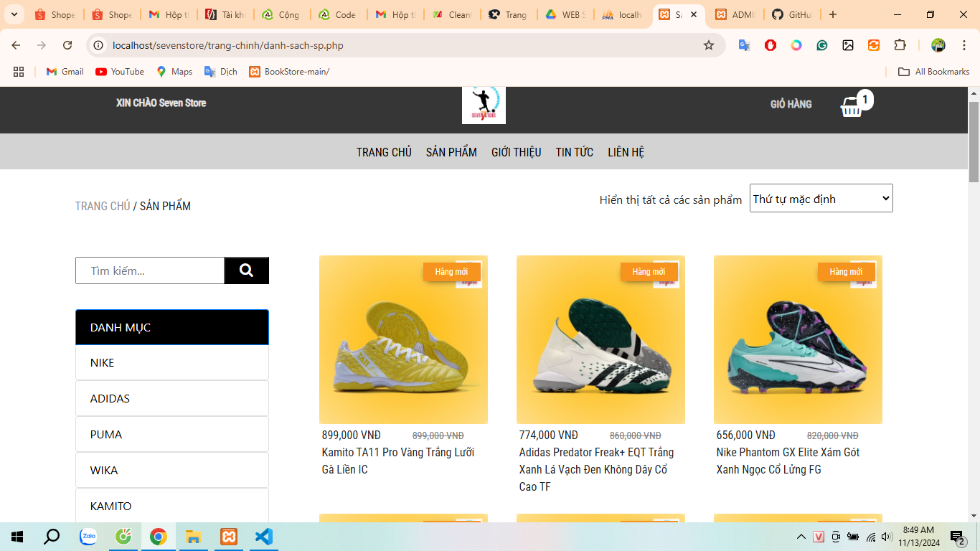This screenshot has width=980, height=551.
Task: Open the TRANG CHỦ navigation menu item
Action: [x=384, y=152]
